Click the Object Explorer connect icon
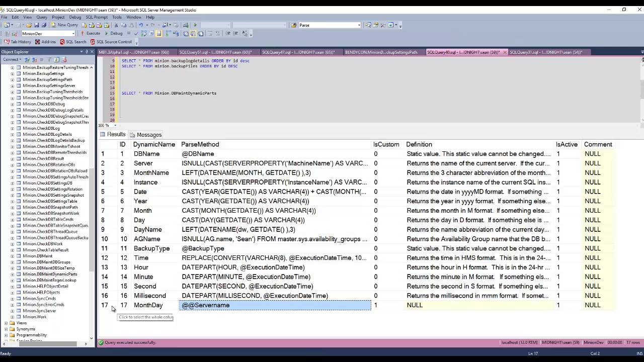The image size is (644, 362). coord(26,60)
